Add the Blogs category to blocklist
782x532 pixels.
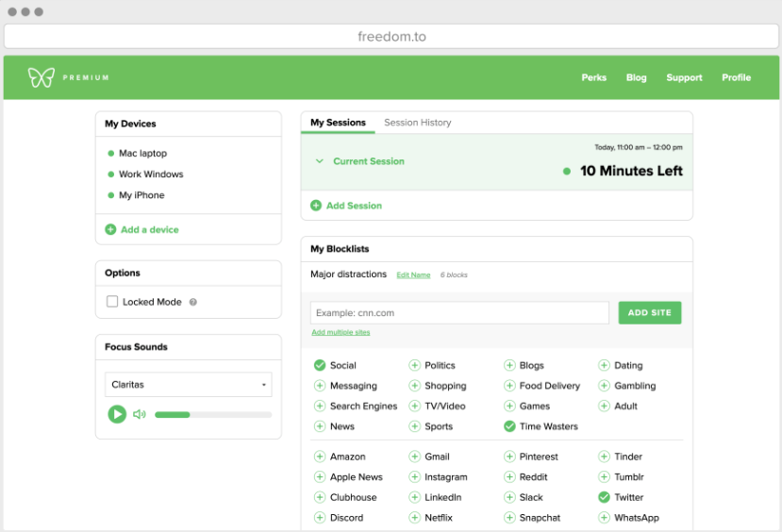point(509,365)
